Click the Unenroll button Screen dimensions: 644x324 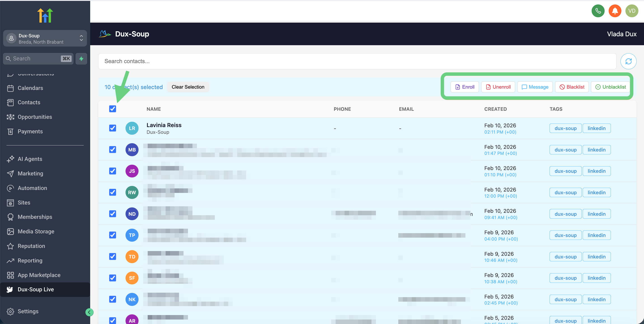pyautogui.click(x=498, y=87)
